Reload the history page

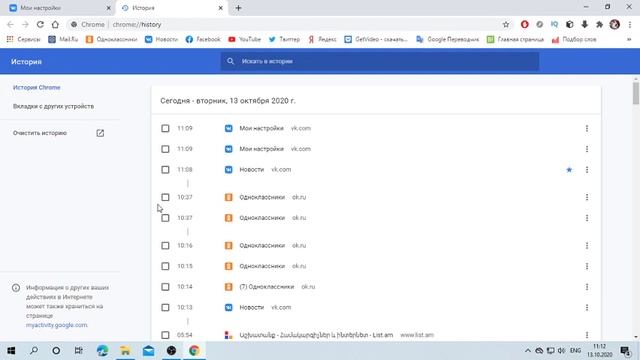40,24
